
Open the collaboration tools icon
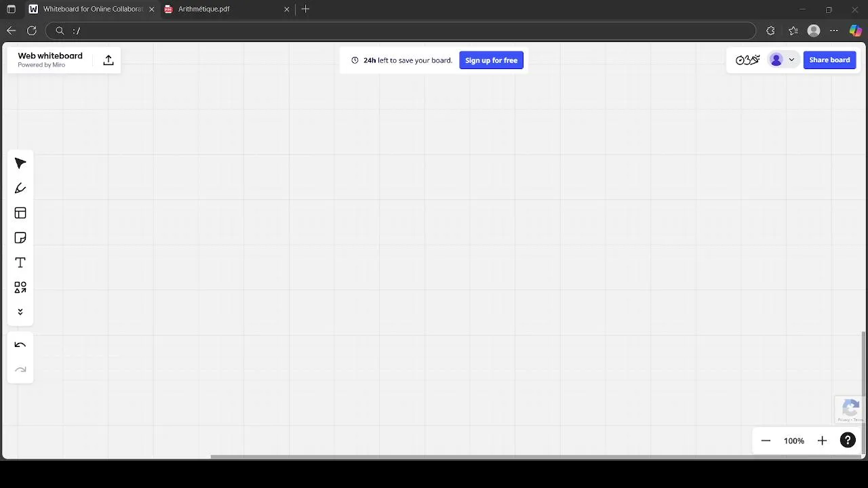tap(747, 60)
